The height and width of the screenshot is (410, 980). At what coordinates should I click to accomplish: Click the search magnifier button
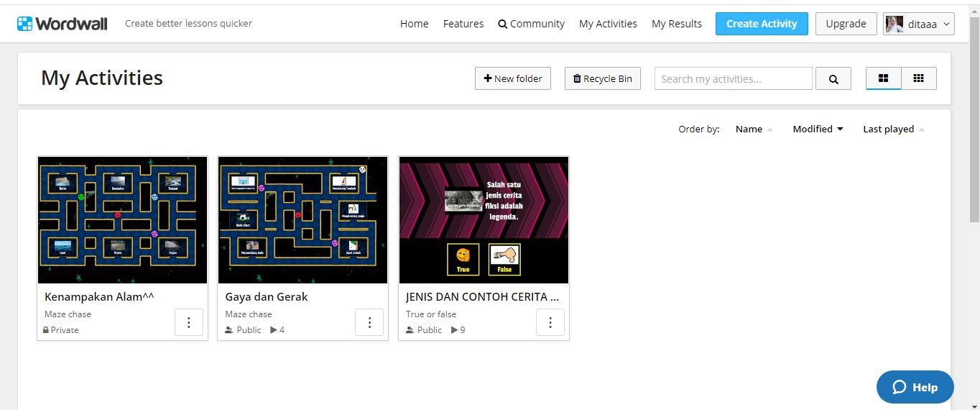click(x=833, y=79)
